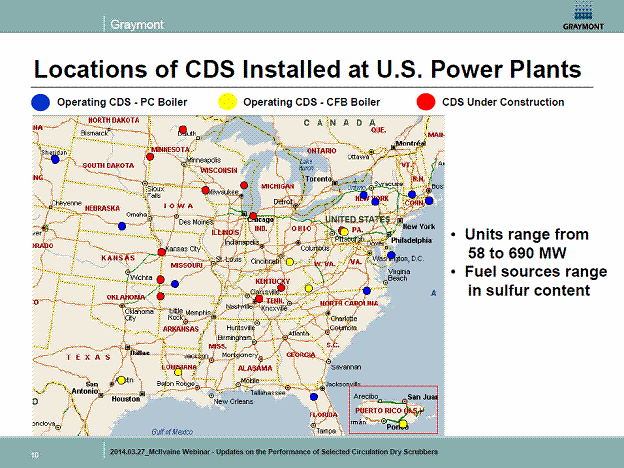The width and height of the screenshot is (624, 468).
Task: Click the "CDS Under Construction" legend label
Action: click(x=503, y=102)
